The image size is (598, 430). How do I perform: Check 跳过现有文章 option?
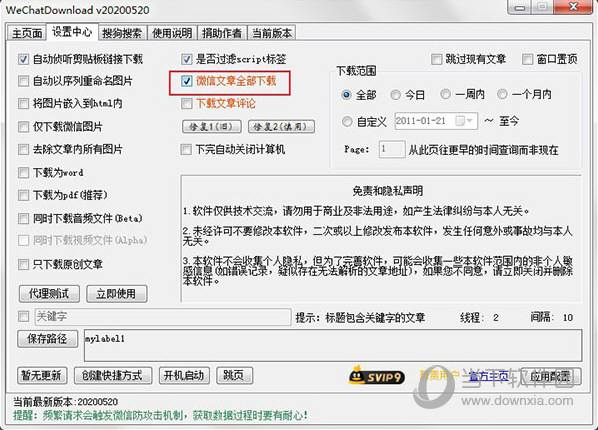tap(436, 59)
